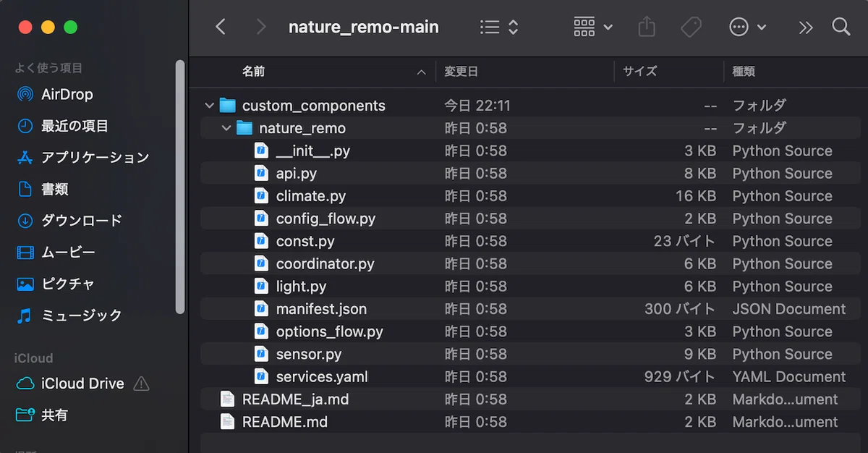This screenshot has width=868, height=453.
Task: Click the 300 バイト size of manifest.json
Action: pos(681,308)
